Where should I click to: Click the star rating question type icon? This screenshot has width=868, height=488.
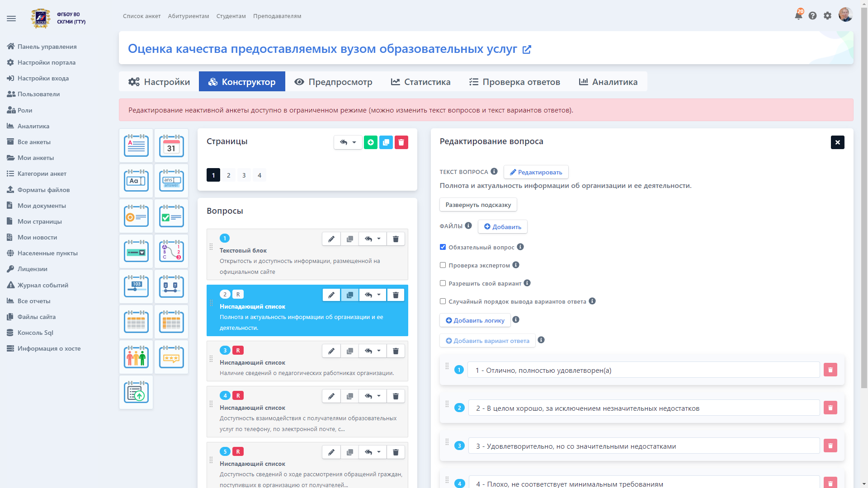tap(171, 357)
